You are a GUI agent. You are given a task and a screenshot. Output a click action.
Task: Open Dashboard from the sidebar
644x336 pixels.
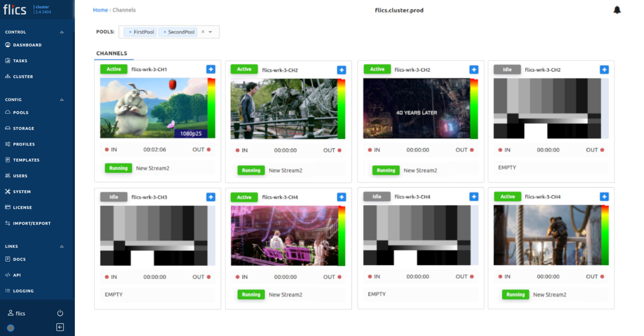27,45
